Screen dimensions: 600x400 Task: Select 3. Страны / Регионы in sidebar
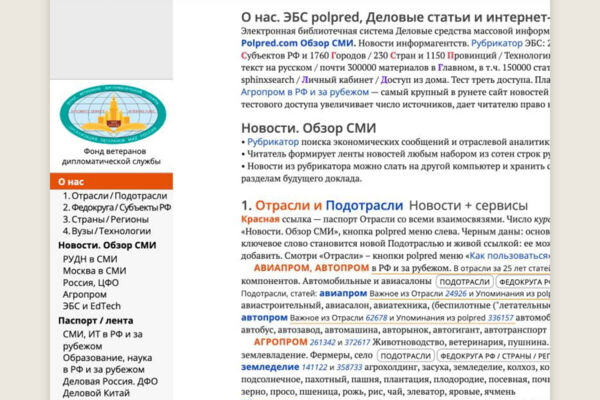[106, 219]
